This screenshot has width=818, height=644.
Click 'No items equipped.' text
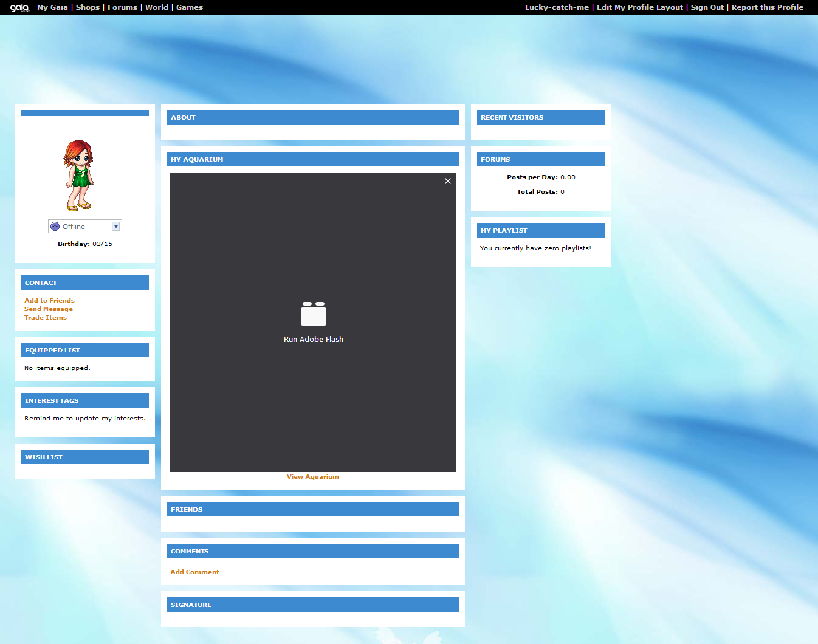point(57,368)
